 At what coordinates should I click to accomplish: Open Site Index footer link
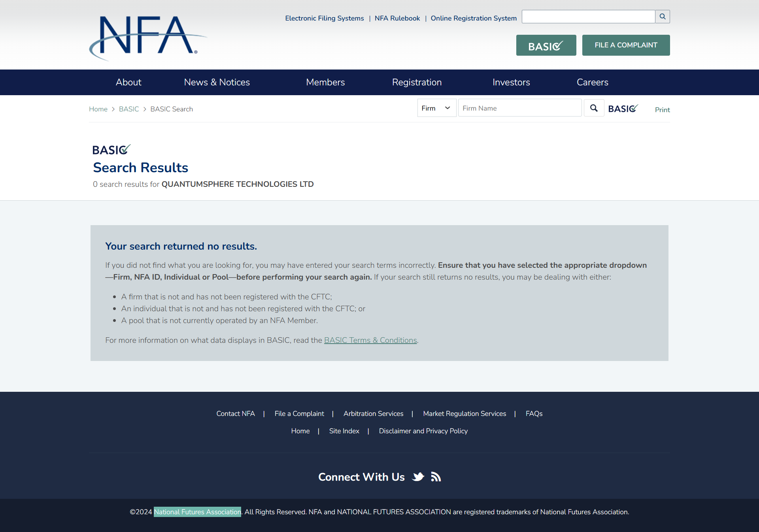coord(344,431)
